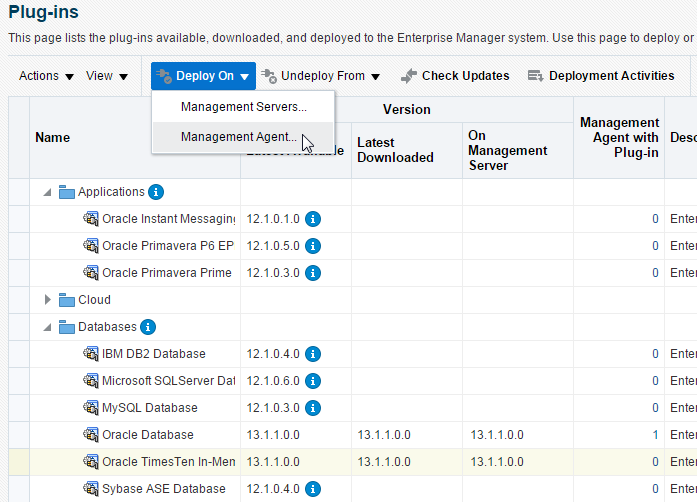This screenshot has width=697, height=502.
Task: Click plug-in icon of Oracle Database
Action: [91, 434]
